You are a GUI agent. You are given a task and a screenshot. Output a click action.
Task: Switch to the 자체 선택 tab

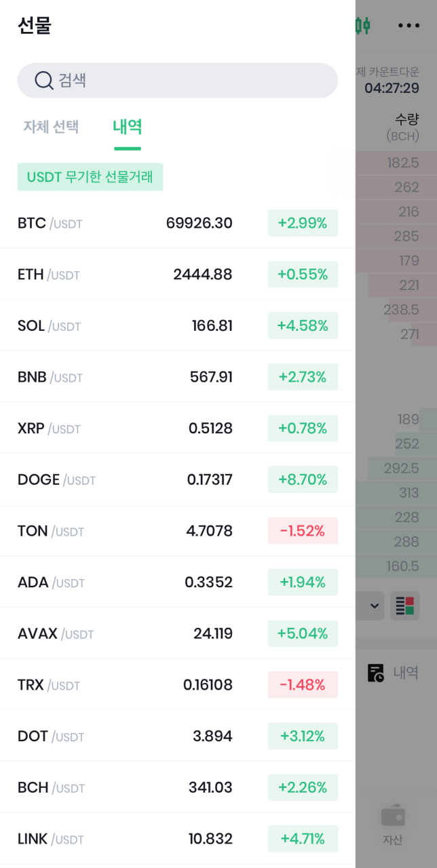pos(52,127)
